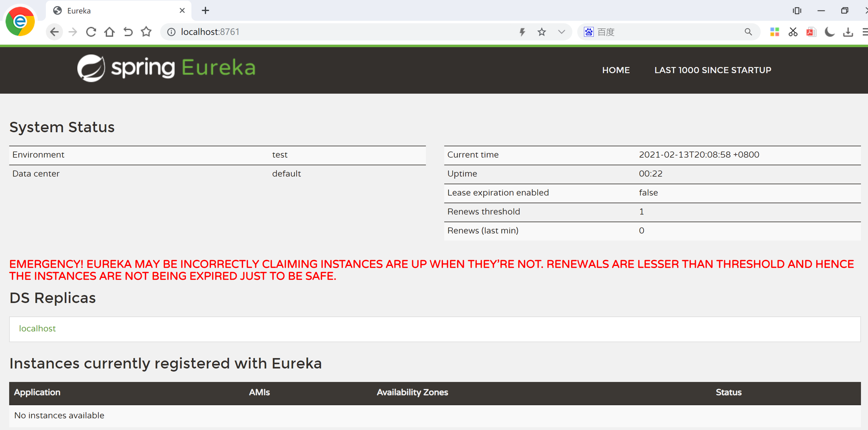868x430 pixels.
Task: Click the Status column header
Action: (x=729, y=392)
